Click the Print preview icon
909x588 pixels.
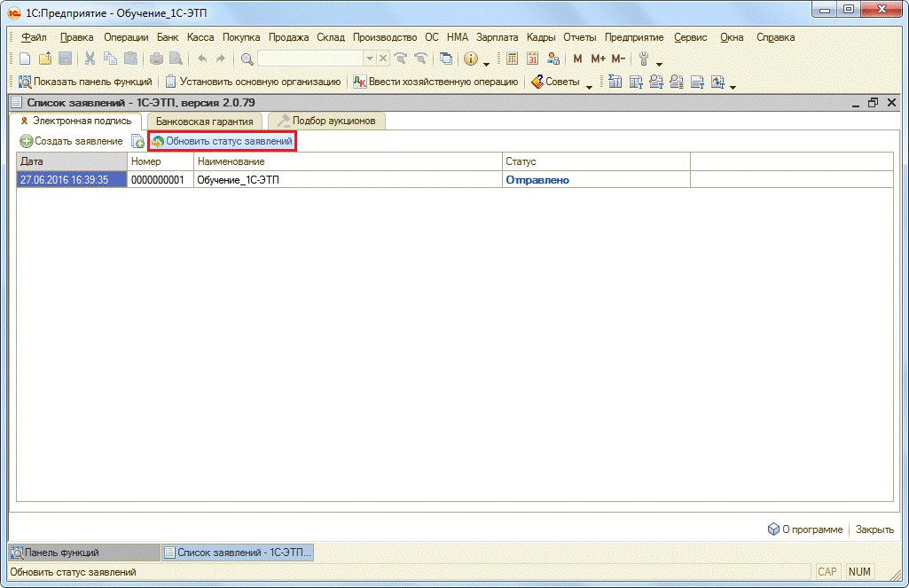(x=176, y=59)
